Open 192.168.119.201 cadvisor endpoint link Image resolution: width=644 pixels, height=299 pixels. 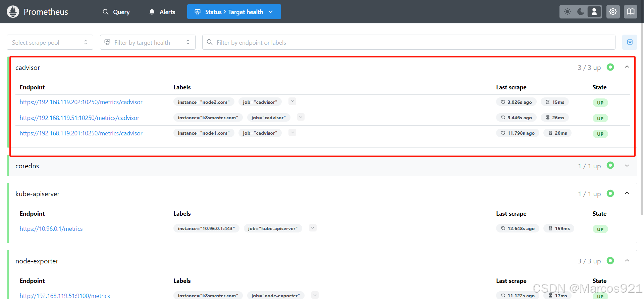[x=81, y=133]
